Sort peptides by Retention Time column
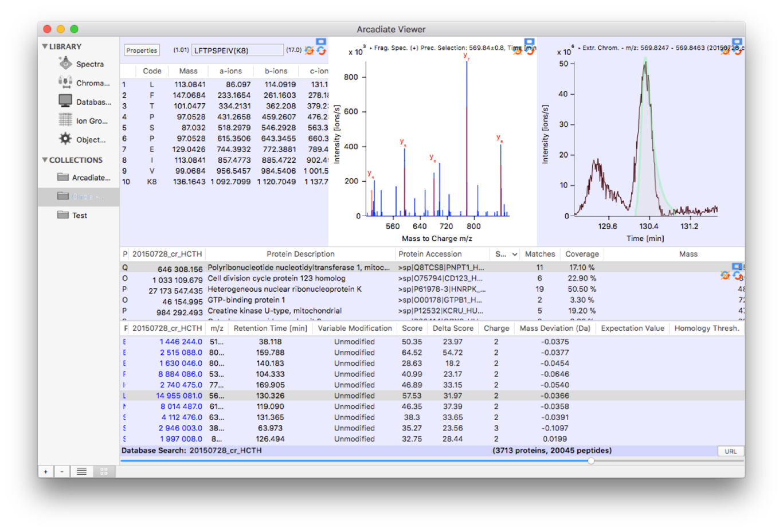 point(270,328)
